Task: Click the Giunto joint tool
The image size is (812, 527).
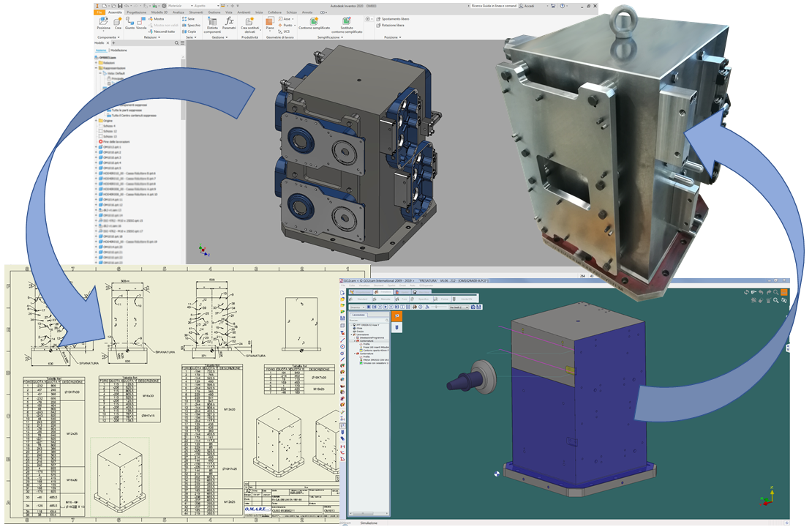Action: tap(129, 23)
